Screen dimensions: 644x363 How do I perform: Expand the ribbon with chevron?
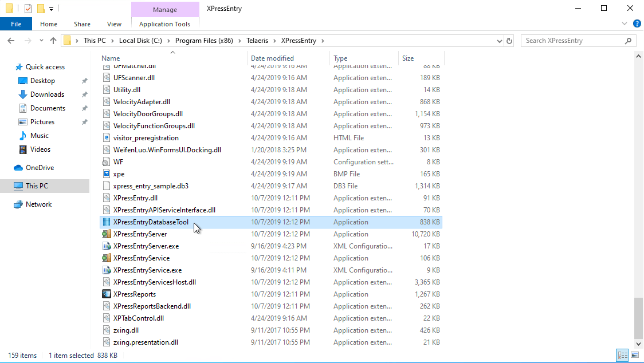coord(625,24)
